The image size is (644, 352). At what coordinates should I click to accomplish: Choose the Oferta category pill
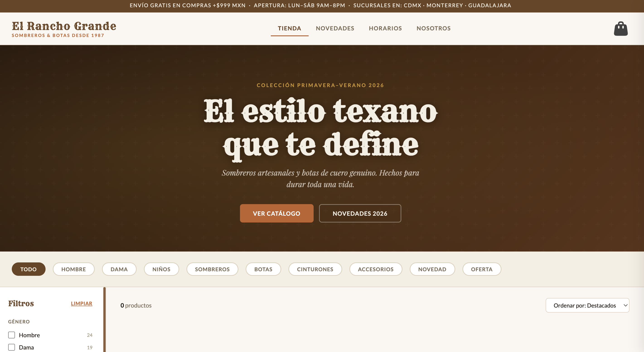coord(481,269)
